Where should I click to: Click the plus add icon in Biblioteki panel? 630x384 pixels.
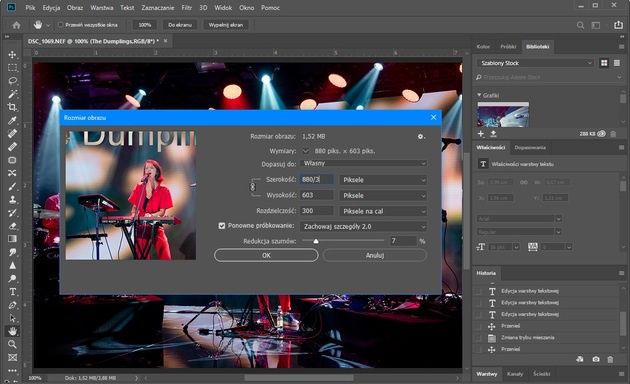[x=481, y=134]
